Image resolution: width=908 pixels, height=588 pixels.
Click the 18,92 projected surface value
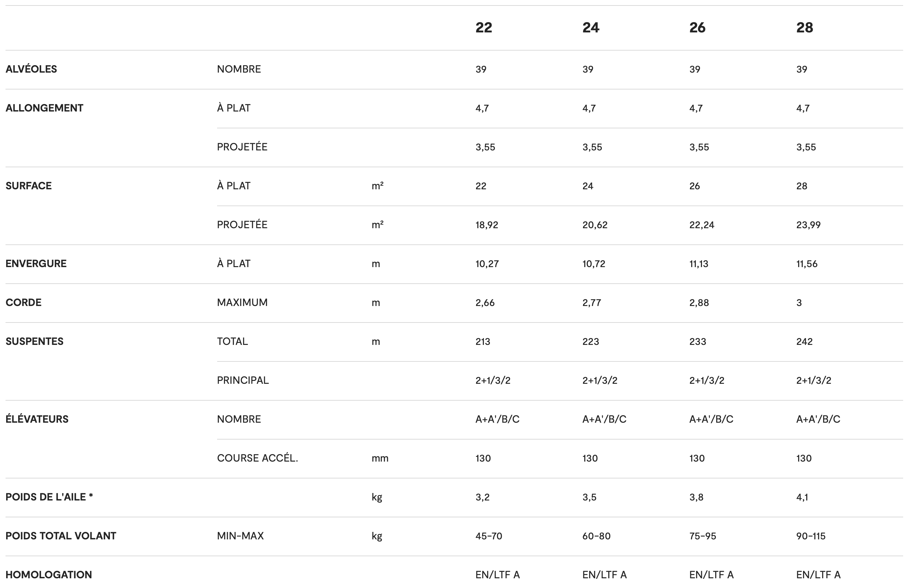point(487,225)
